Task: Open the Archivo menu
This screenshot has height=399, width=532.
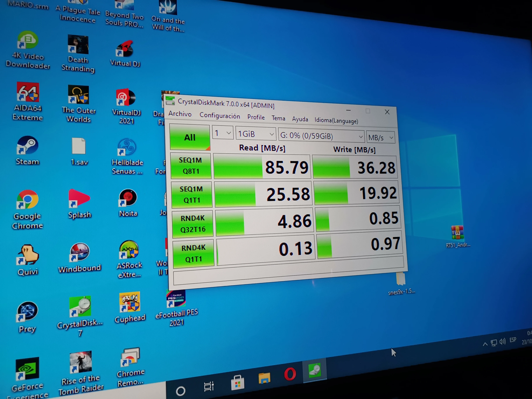Action: tap(180, 114)
